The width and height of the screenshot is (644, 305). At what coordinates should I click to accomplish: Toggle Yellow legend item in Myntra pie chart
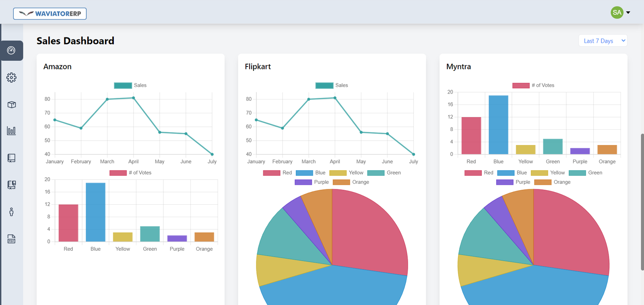[548, 173]
